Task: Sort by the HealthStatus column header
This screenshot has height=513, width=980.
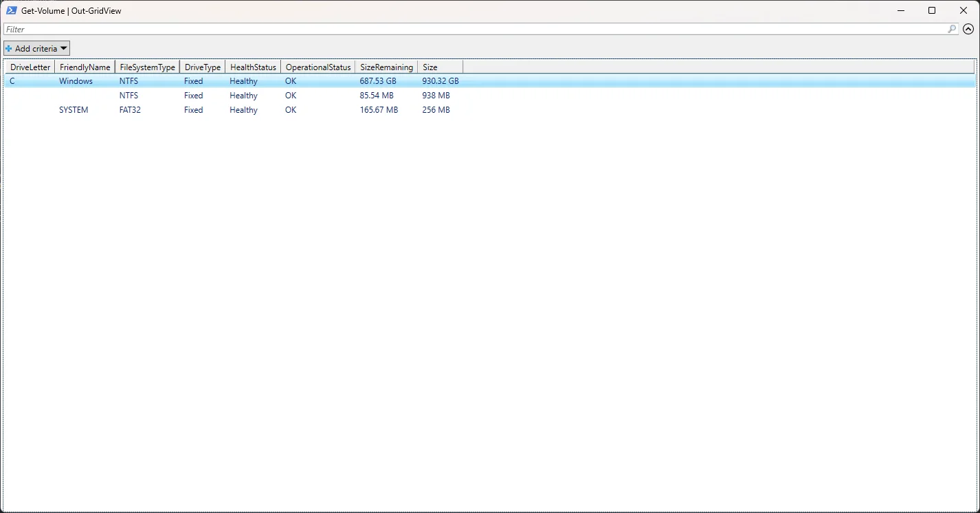Action: 253,67
